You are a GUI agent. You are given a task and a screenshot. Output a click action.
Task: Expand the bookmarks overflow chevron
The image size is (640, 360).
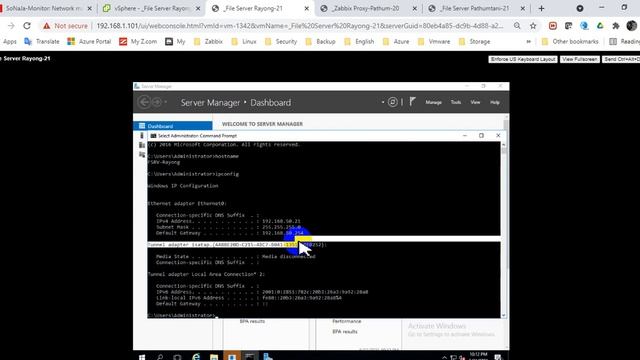tap(529, 42)
